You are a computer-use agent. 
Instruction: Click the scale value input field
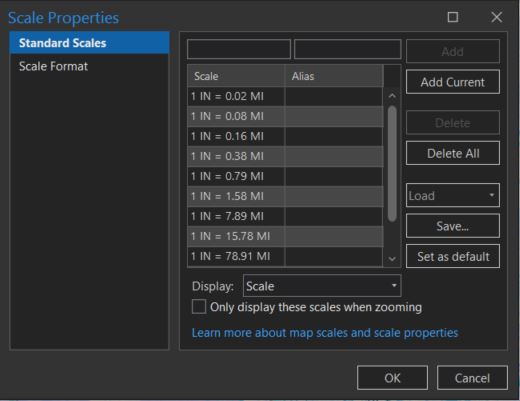point(239,49)
